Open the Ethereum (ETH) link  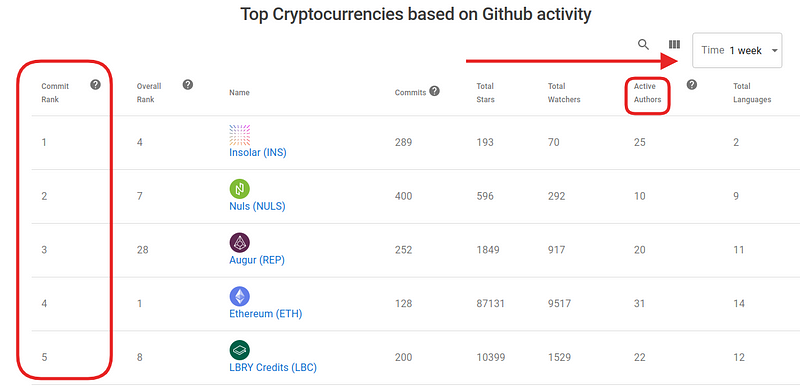click(265, 314)
